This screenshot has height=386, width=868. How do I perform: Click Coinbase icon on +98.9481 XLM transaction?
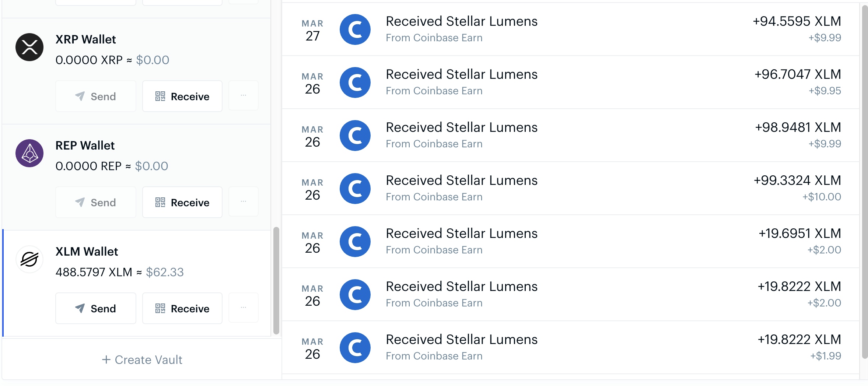(355, 136)
